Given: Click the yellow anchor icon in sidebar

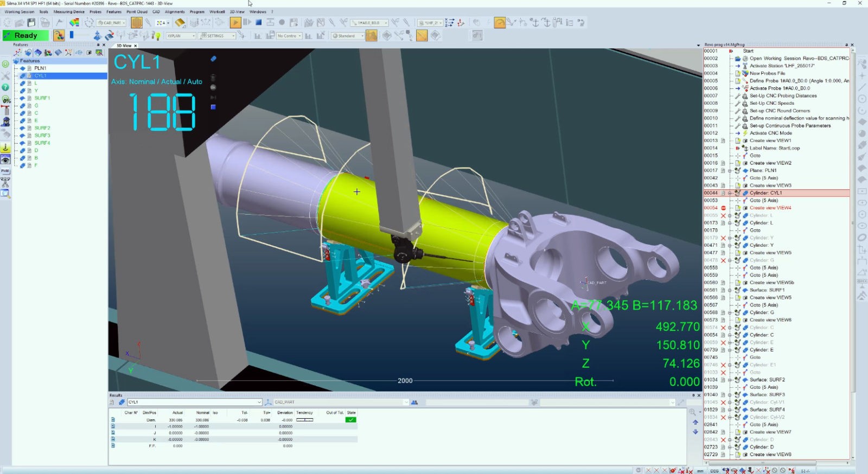Looking at the screenshot, I should point(5,148).
